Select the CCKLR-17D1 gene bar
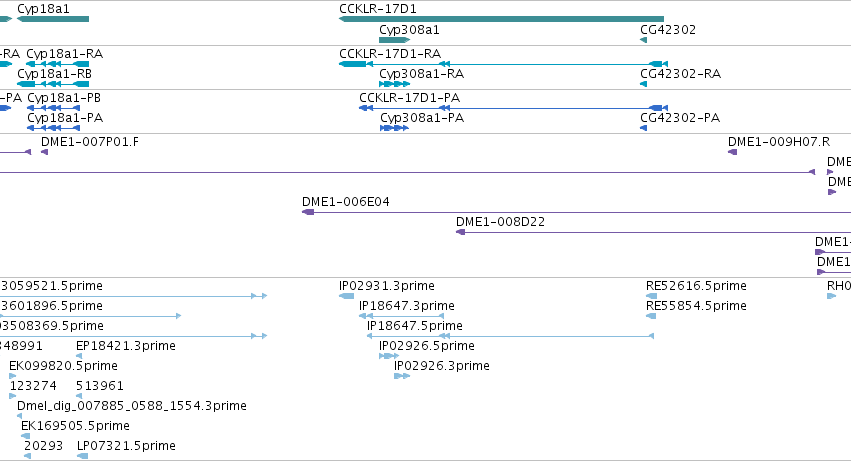Screen dimensions: 851x461 [501, 19]
